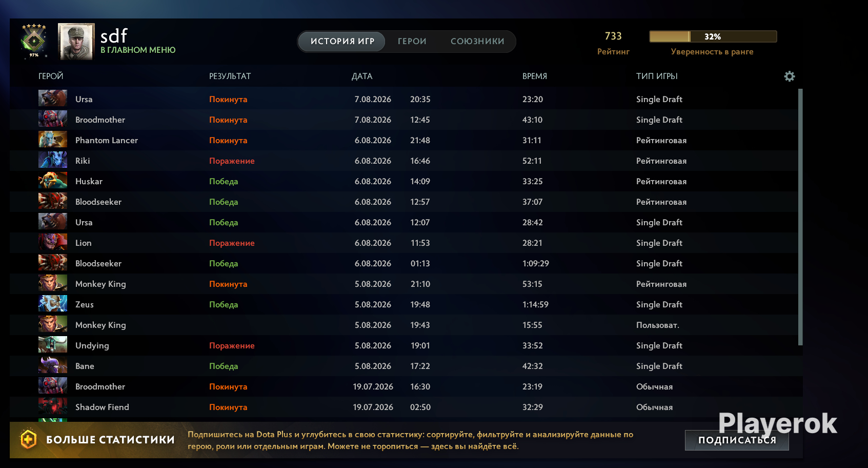Screen dimensions: 868x468
Task: Click the Shadow Fiend hero portrait
Action: coord(53,406)
